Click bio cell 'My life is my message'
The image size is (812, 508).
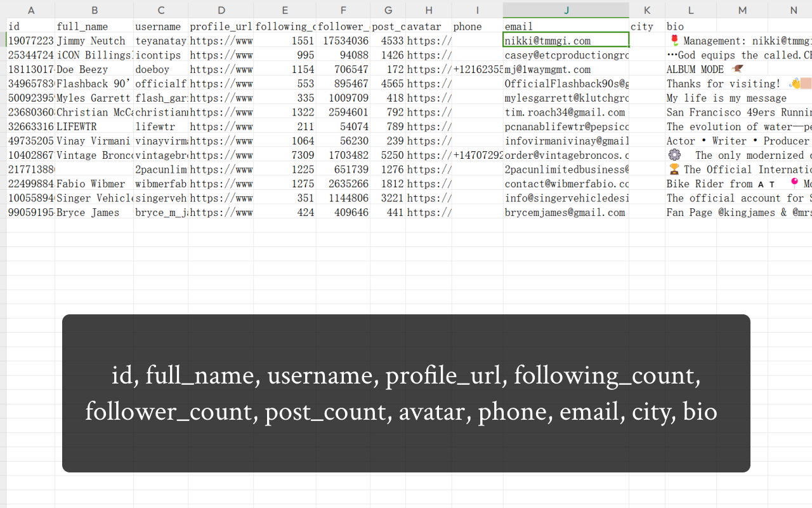[726, 98]
